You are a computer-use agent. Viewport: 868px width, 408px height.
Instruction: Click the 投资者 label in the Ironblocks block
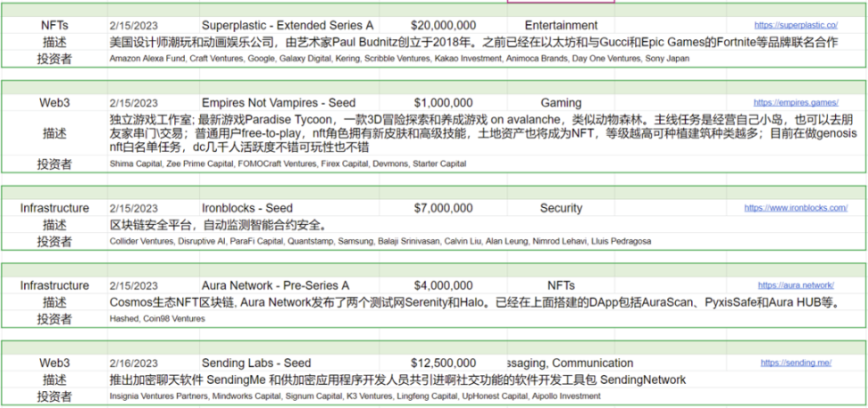click(x=54, y=241)
